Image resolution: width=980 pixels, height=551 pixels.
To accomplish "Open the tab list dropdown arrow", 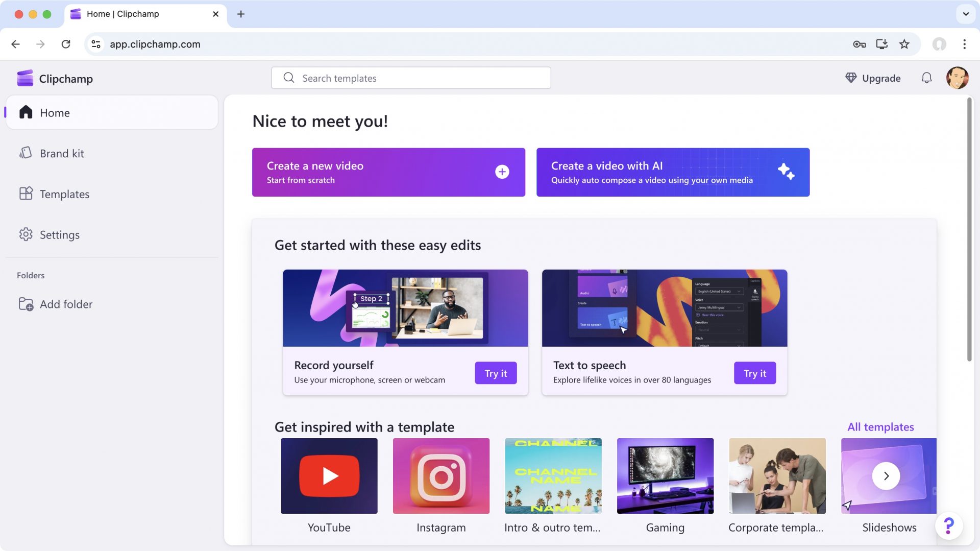I will pyautogui.click(x=965, y=14).
